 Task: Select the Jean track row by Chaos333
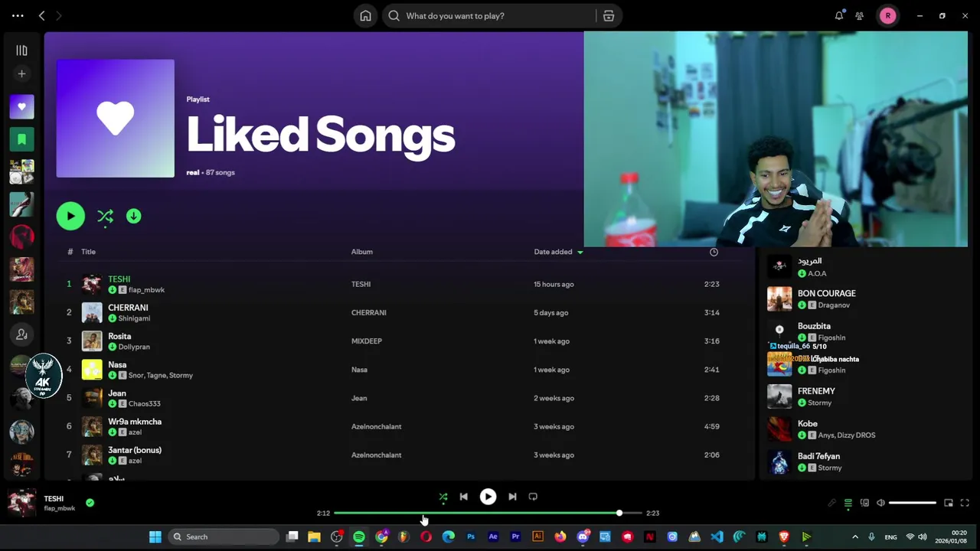(x=400, y=398)
